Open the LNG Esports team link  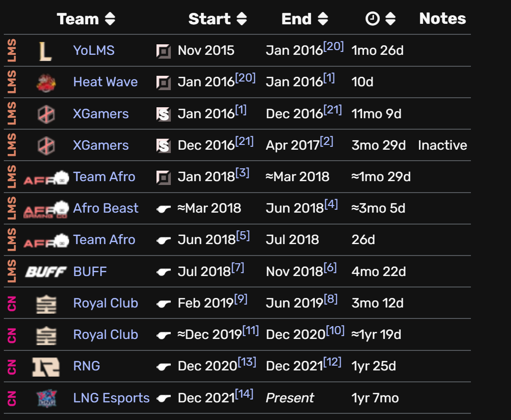coord(111,398)
